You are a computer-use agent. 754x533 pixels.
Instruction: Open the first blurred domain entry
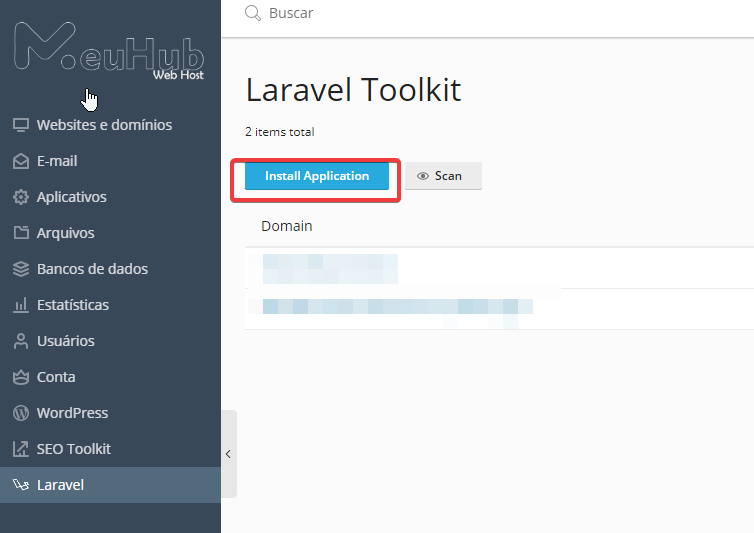click(x=330, y=268)
